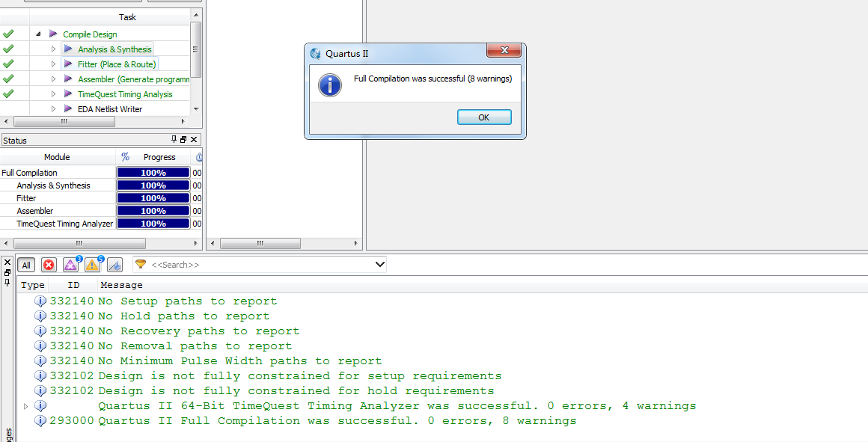Click the TimeQuest Timing Analysis play icon
This screenshot has width=868, height=442.
pos(68,93)
